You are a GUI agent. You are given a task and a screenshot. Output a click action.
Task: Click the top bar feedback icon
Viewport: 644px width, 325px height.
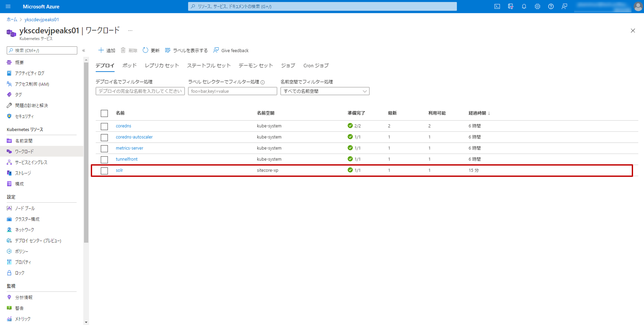(x=564, y=6)
